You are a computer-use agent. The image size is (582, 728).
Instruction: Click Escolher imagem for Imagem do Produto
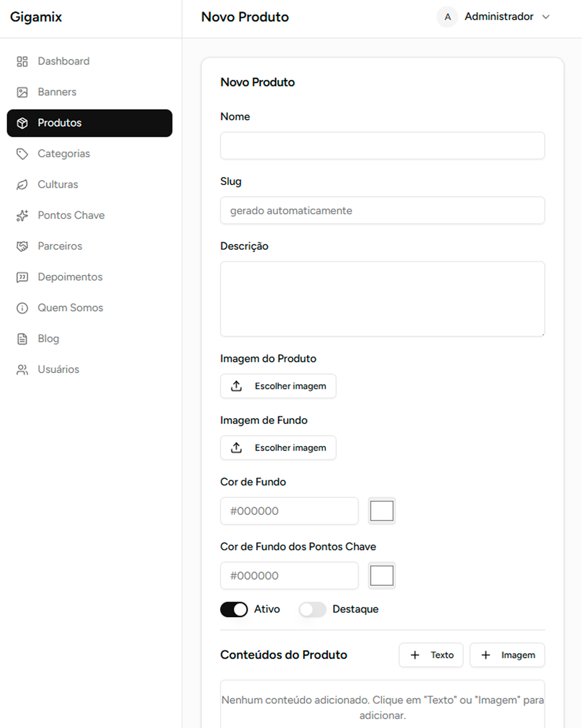pos(278,386)
